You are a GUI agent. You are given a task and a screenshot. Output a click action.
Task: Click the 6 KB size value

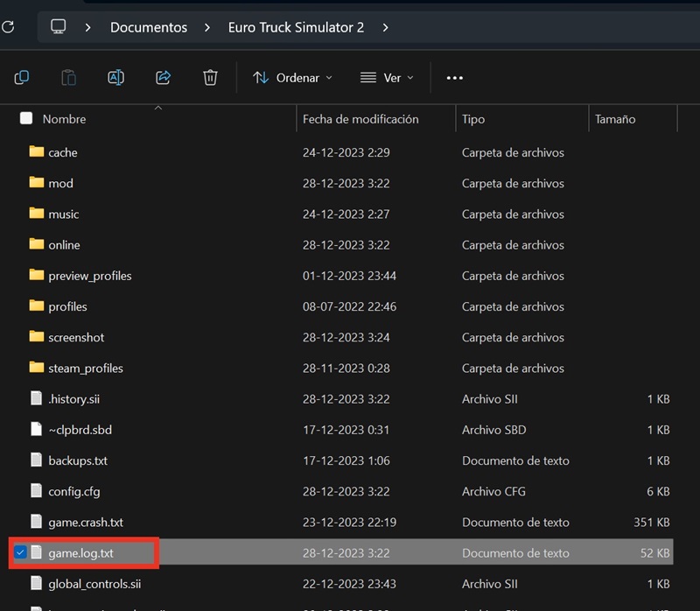658,491
